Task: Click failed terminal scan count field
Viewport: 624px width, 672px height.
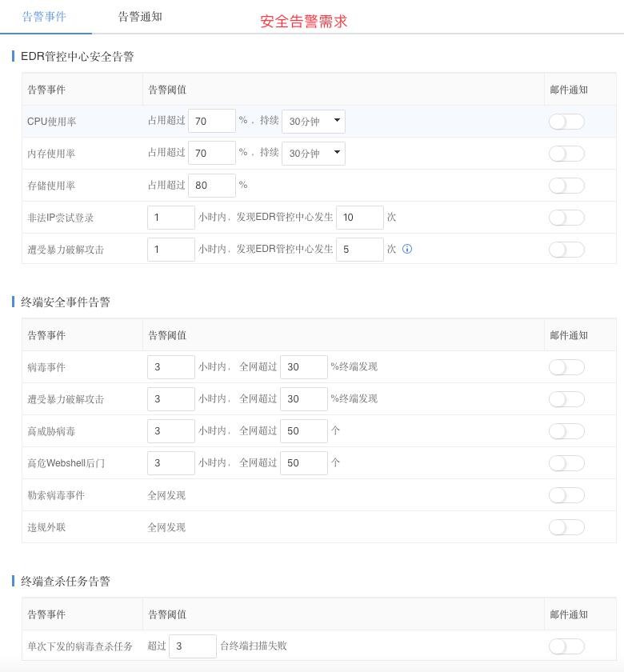Action: 193,646
